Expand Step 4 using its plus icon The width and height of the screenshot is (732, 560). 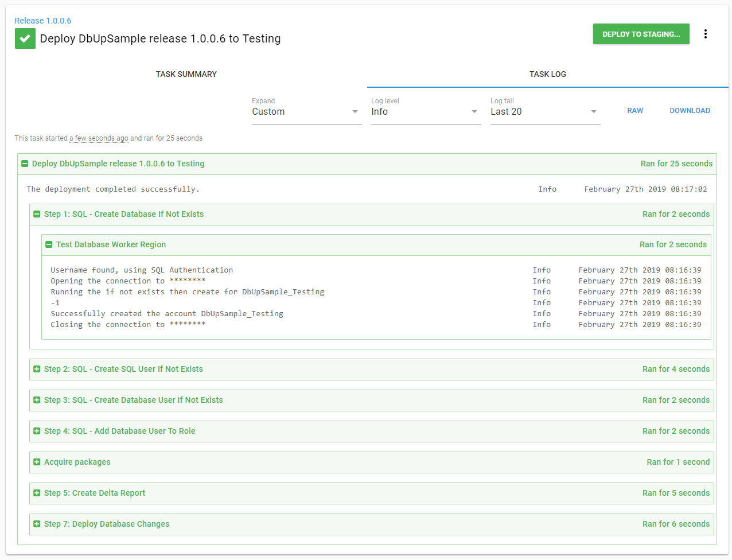pyautogui.click(x=37, y=431)
